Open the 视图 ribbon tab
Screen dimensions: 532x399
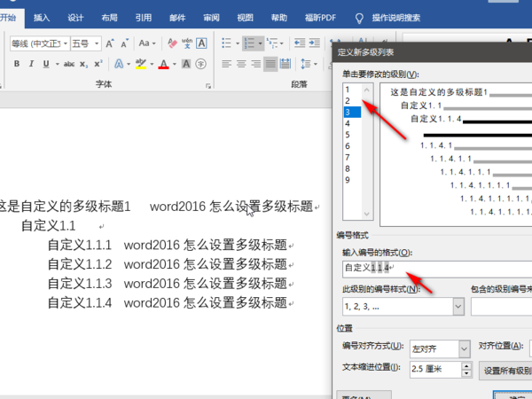pos(245,18)
